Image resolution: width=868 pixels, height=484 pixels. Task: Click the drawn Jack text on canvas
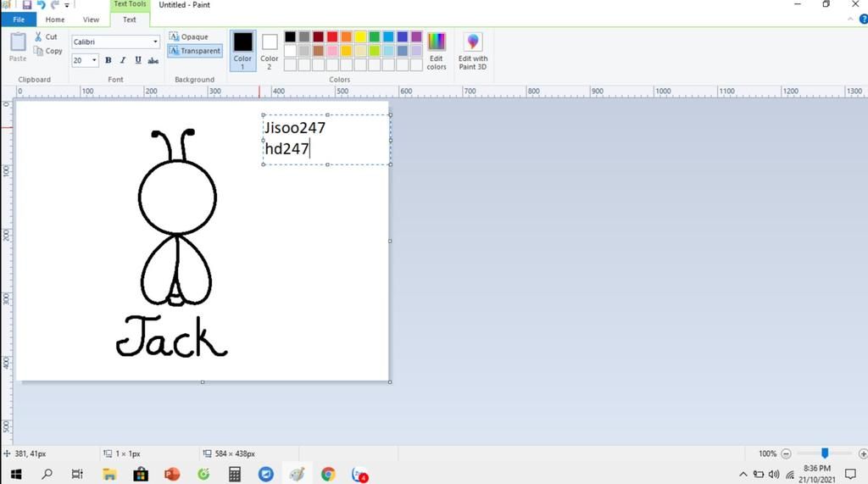click(x=171, y=337)
